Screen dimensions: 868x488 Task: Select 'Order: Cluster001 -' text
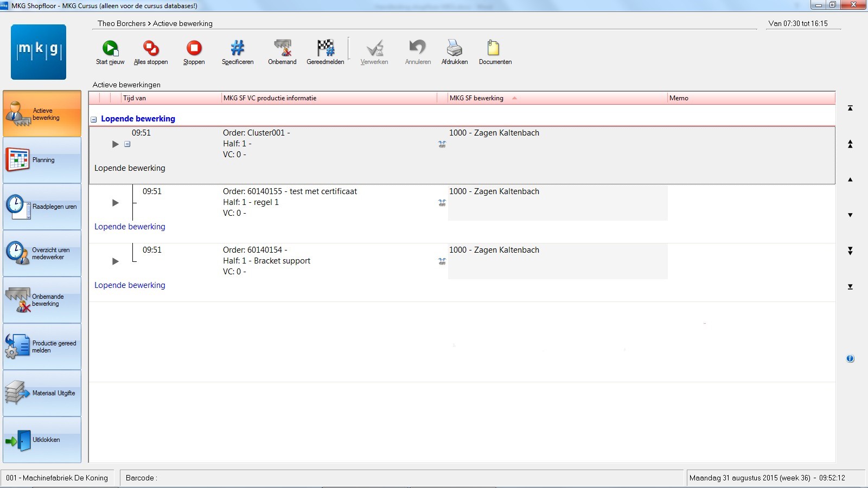pyautogui.click(x=256, y=133)
